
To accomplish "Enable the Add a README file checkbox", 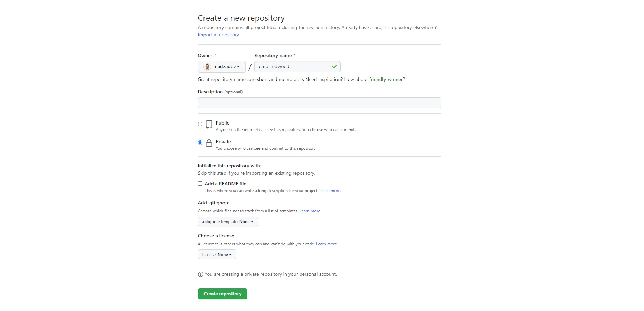I will pos(200,183).
